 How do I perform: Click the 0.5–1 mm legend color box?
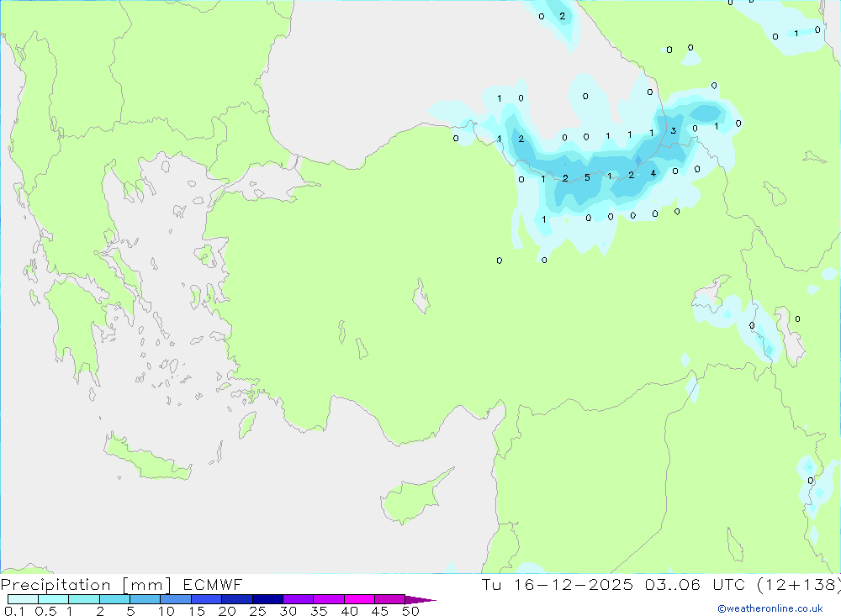coord(54,599)
